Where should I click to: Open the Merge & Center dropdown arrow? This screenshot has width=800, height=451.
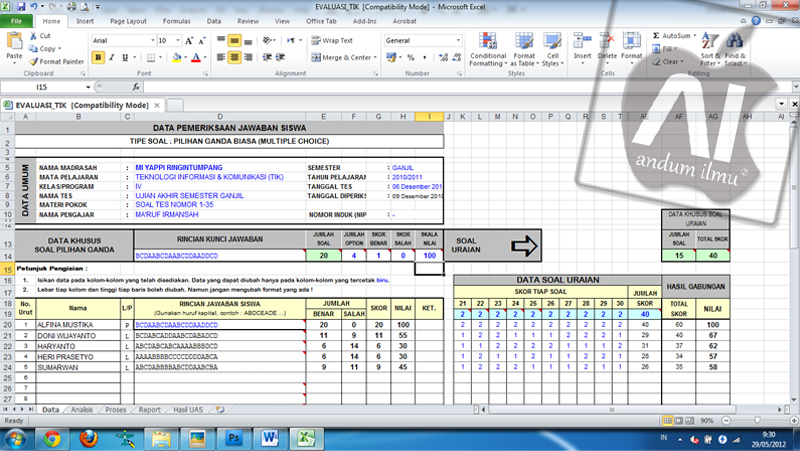point(375,57)
